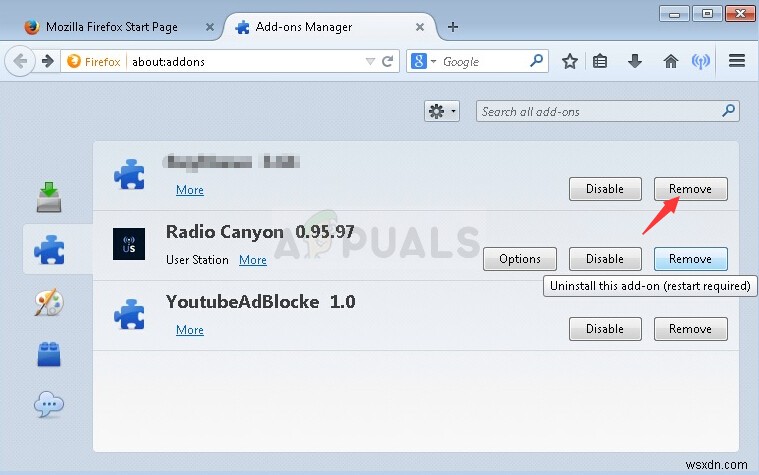The width and height of the screenshot is (759, 475).
Task: Click More link for Radio Canyon
Action: point(253,260)
